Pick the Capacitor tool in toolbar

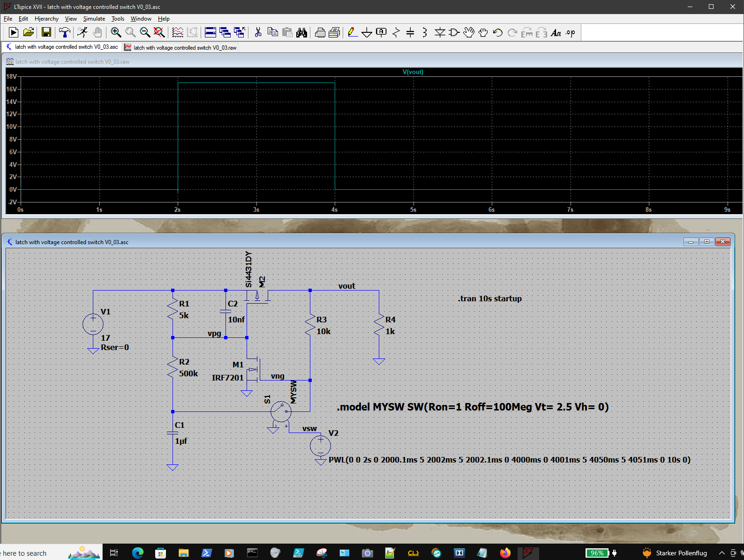(410, 32)
